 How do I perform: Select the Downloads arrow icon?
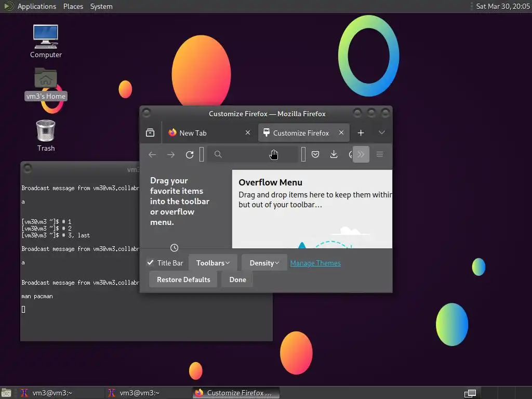[x=334, y=155]
